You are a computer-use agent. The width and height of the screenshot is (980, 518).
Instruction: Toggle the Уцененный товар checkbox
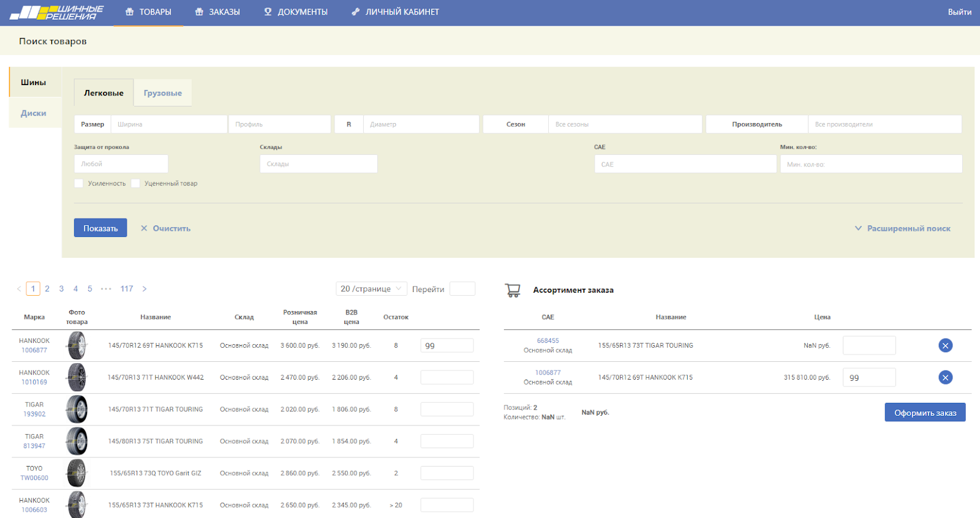135,183
